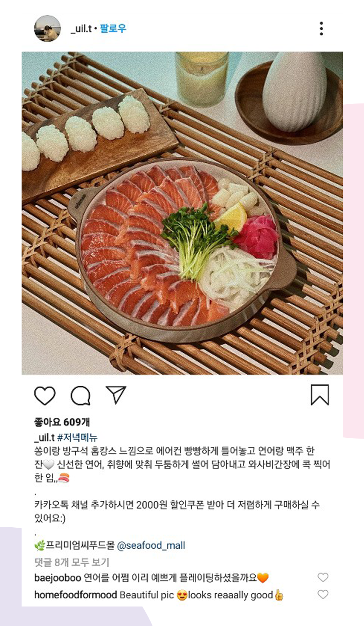Follow the account via 팔로우 link
Image resolution: width=364 pixels, height=626 pixels.
(x=113, y=28)
